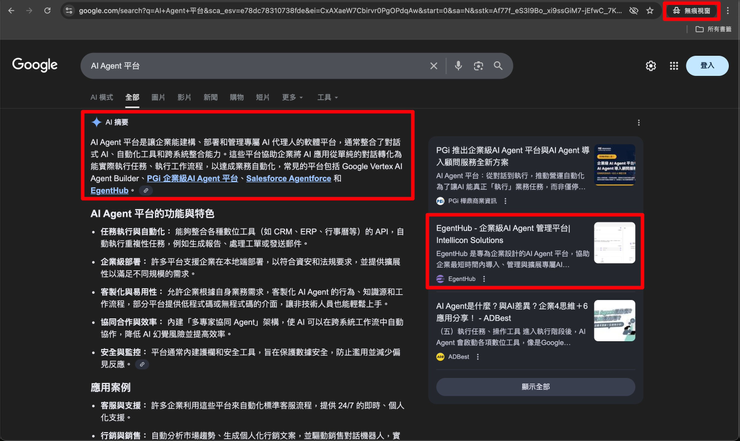
Task: Go to the Google logo homepage
Action: click(35, 65)
